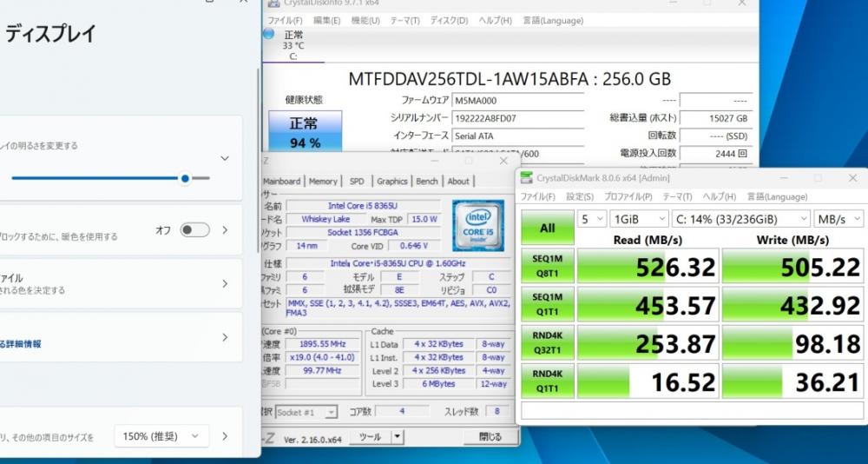Click the SEQ1M Q8T1 read result 526.32
The height and width of the screenshot is (464, 868).
648,266
